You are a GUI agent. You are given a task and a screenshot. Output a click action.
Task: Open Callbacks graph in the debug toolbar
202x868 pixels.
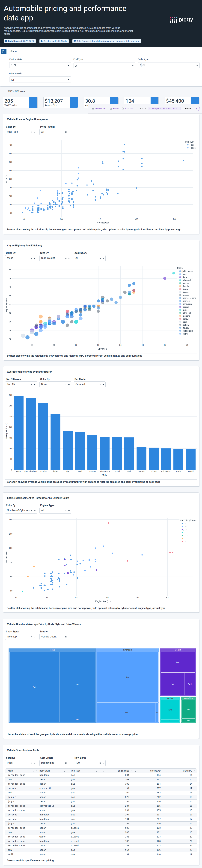click(x=128, y=109)
